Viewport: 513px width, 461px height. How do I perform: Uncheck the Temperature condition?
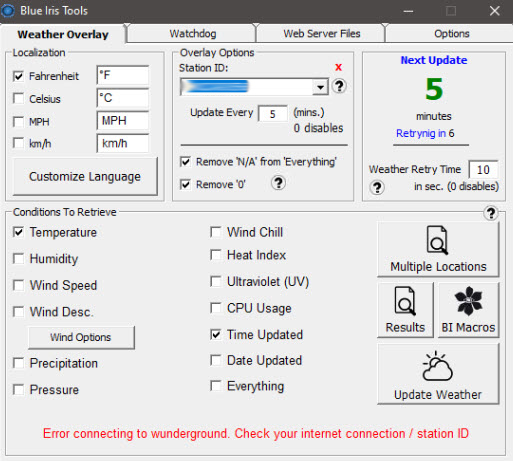[18, 232]
